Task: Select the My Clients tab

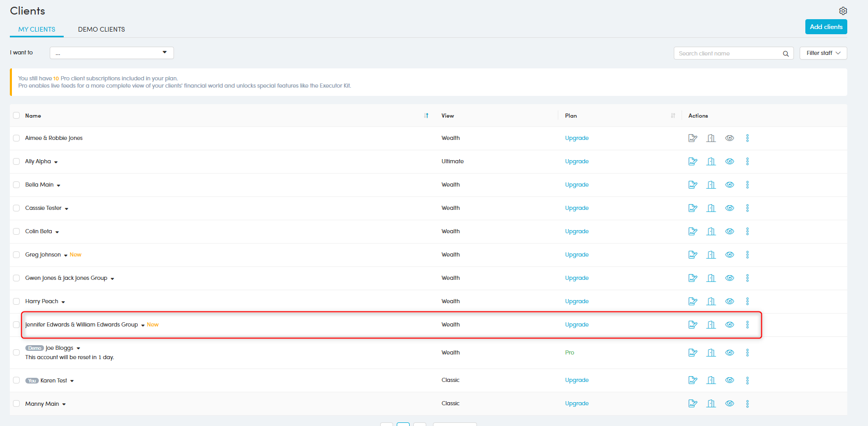Action: [37, 30]
